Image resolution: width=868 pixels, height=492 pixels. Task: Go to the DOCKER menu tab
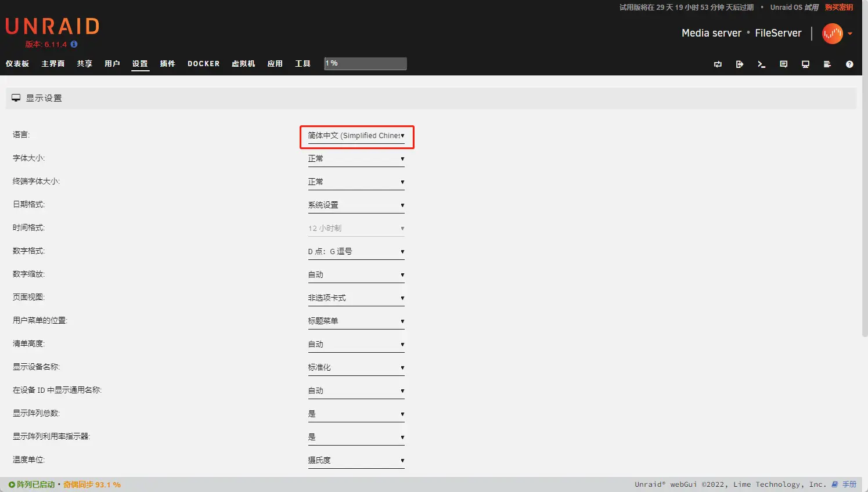click(x=203, y=64)
